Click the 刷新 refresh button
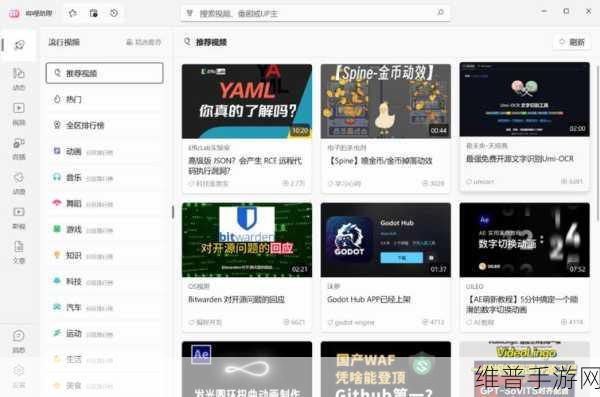 [x=572, y=42]
